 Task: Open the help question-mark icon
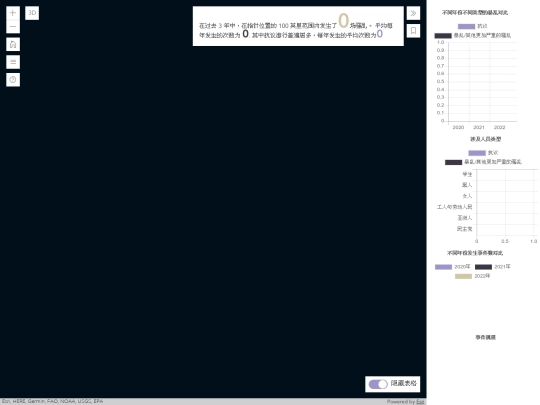[x=13, y=80]
